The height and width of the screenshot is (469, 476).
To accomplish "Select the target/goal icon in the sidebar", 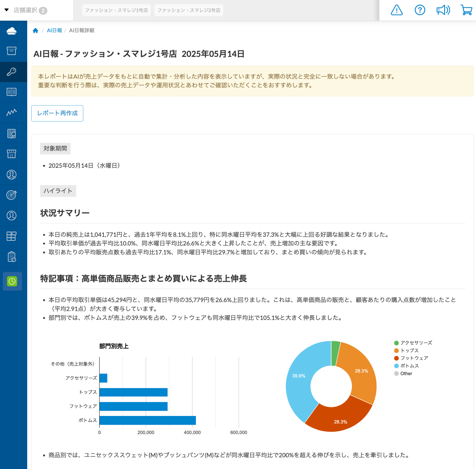I will 12,194.
